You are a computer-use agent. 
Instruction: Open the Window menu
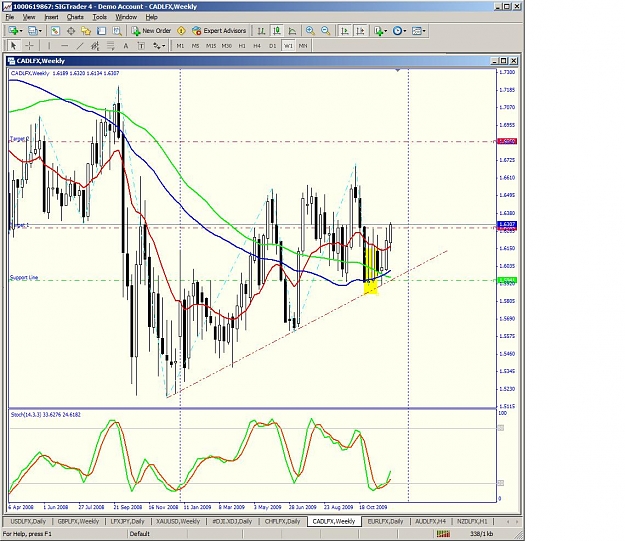126,17
